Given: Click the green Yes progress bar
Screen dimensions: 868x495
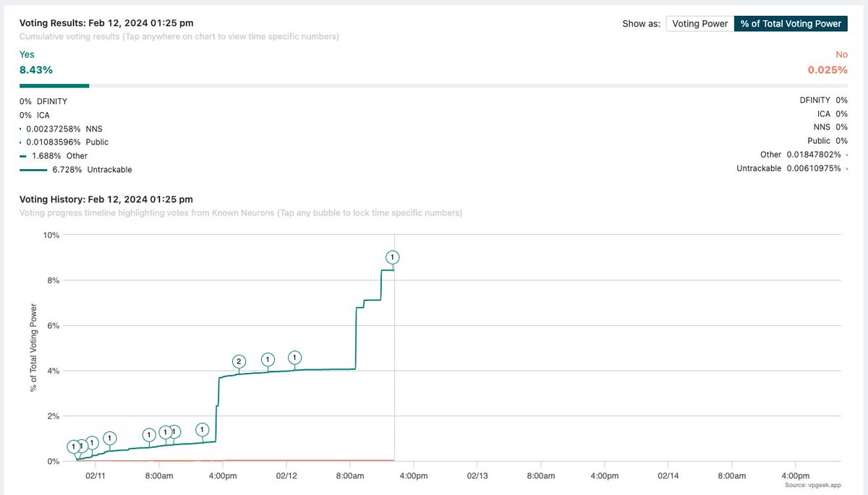Looking at the screenshot, I should click(54, 85).
